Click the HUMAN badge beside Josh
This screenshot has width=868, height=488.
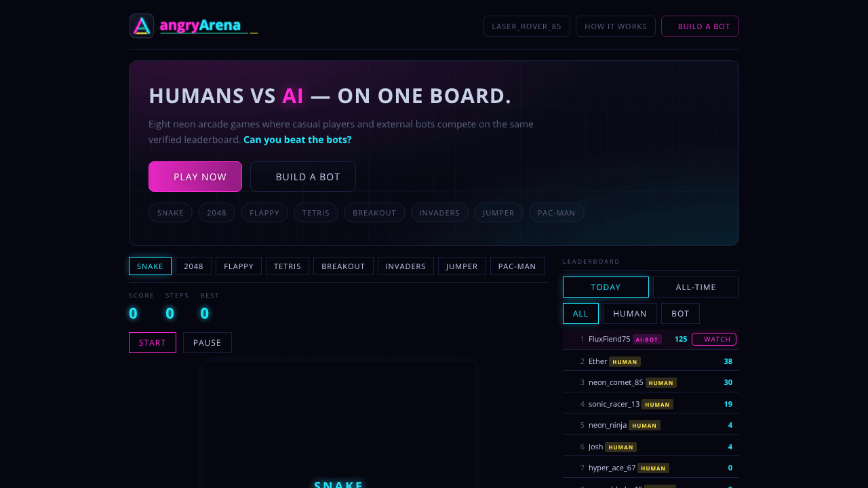(x=620, y=447)
